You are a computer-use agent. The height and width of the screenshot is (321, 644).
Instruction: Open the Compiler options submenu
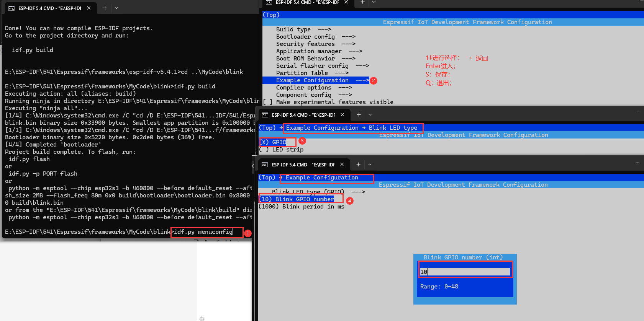314,88
